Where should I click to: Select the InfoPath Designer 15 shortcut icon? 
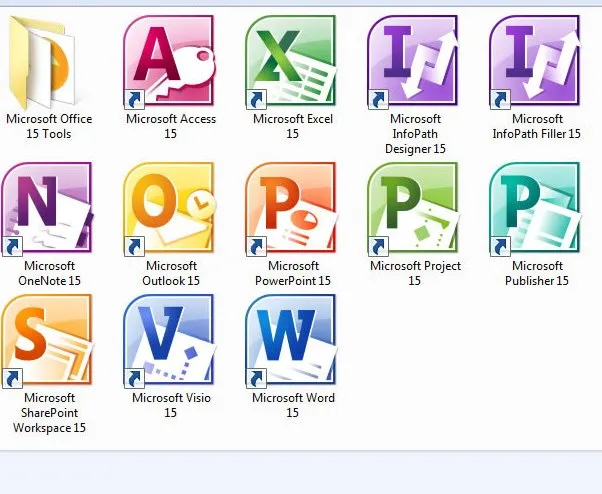tap(413, 62)
